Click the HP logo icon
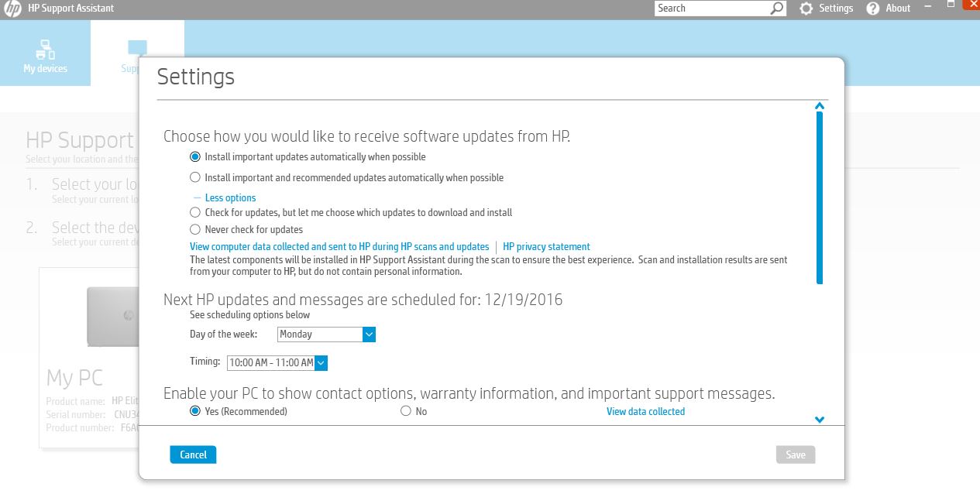Screen dimensions: 980x494 (12, 9)
